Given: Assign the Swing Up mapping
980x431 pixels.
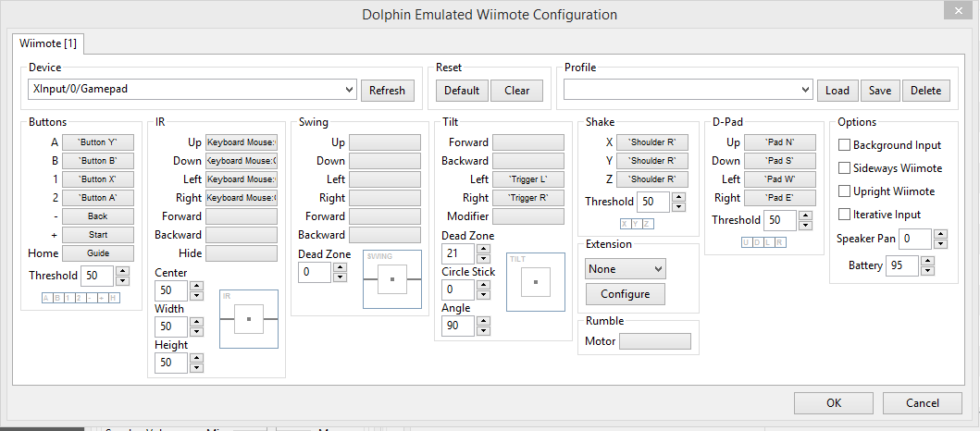Looking at the screenshot, I should (x=385, y=142).
